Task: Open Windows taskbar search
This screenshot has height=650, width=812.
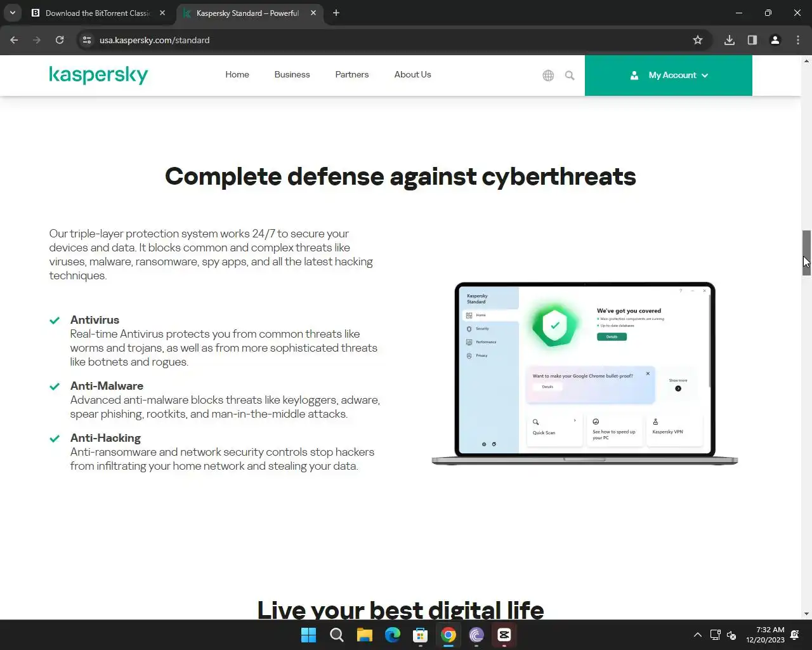Action: 337,635
